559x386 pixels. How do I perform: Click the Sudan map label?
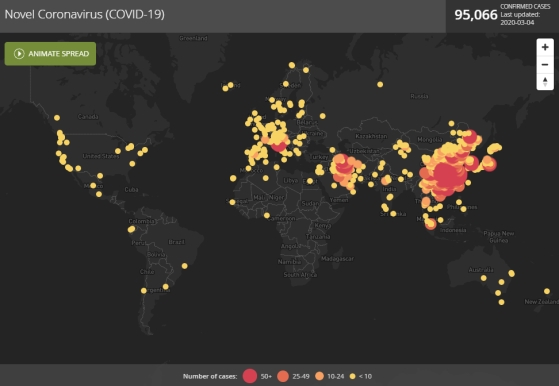(311, 204)
